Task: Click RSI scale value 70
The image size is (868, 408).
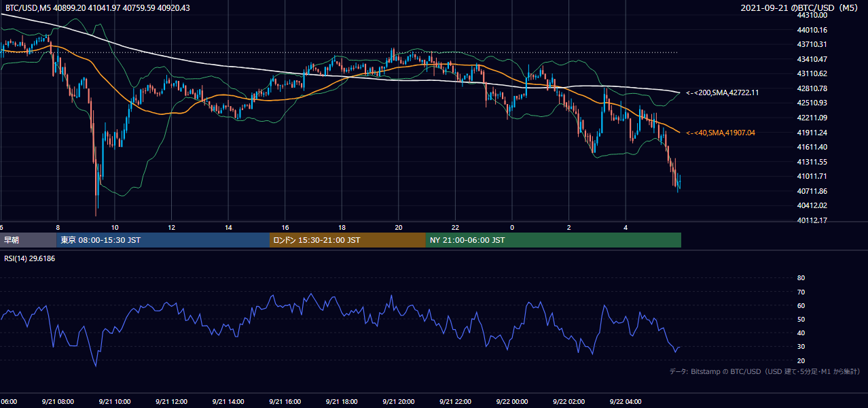Action: point(801,292)
